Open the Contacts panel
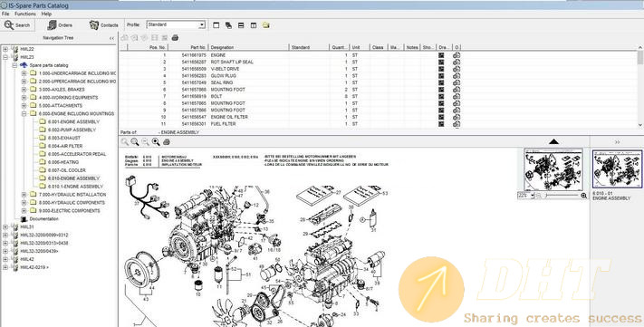 tap(104, 25)
